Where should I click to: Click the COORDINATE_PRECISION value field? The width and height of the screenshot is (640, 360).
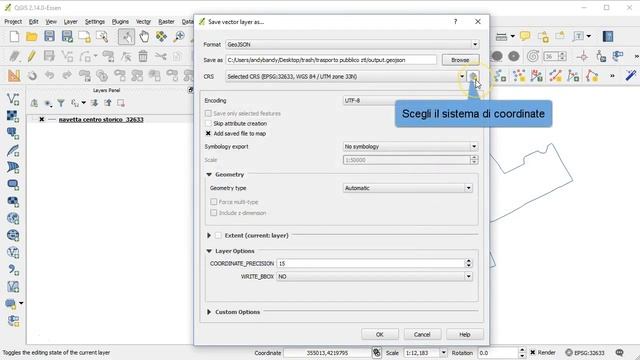tap(370, 264)
